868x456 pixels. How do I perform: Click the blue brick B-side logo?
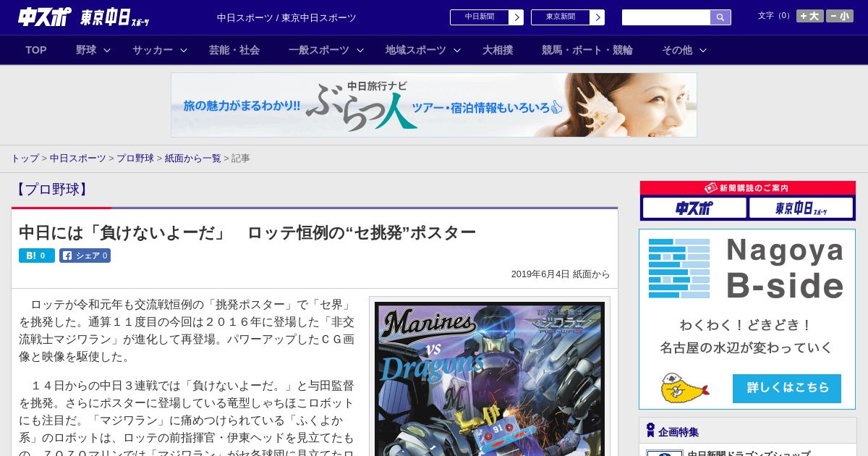(679, 268)
